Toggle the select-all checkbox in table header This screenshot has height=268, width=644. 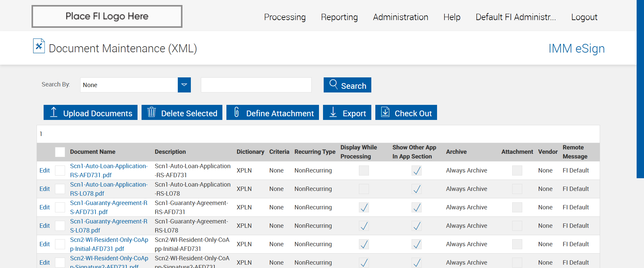pos(60,152)
